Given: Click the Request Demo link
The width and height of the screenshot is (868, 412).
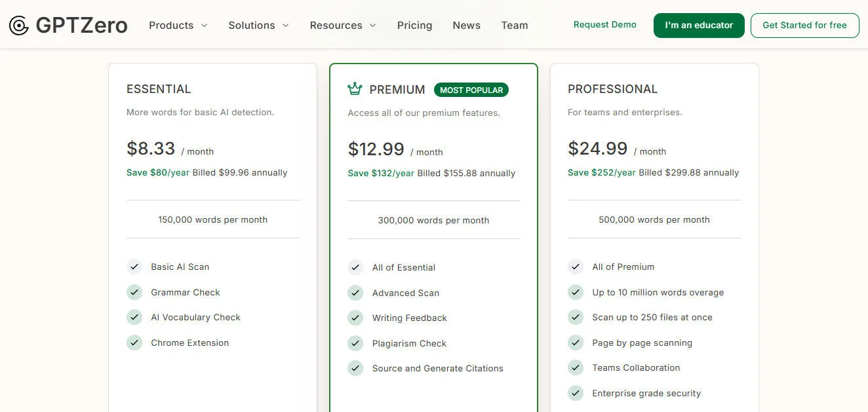Looking at the screenshot, I should point(604,24).
